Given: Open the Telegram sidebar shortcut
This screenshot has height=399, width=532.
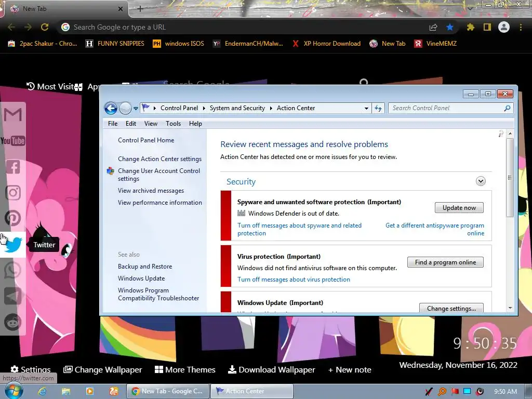Looking at the screenshot, I should tap(13, 296).
